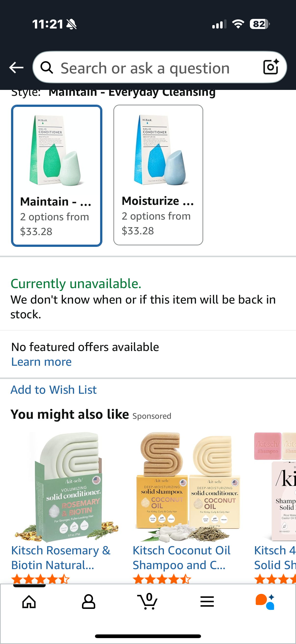296x644 pixels.
Task: Select the Maintain style option
Action: (57, 176)
